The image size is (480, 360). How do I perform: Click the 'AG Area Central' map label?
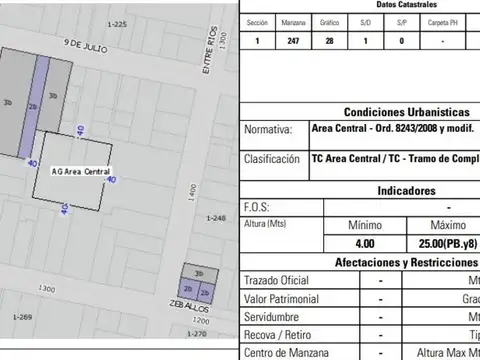click(81, 172)
